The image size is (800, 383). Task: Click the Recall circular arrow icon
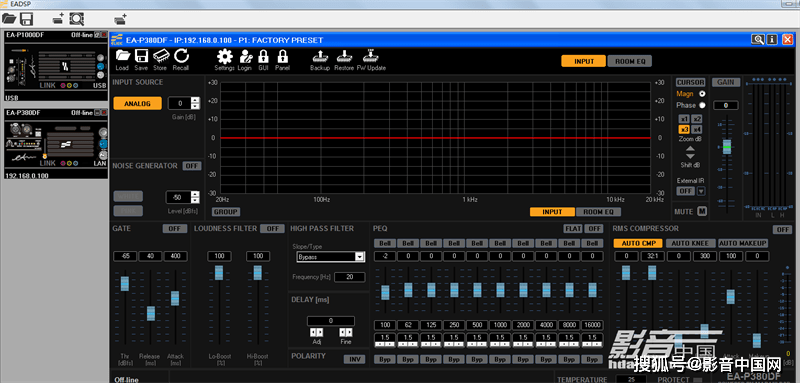coord(181,56)
